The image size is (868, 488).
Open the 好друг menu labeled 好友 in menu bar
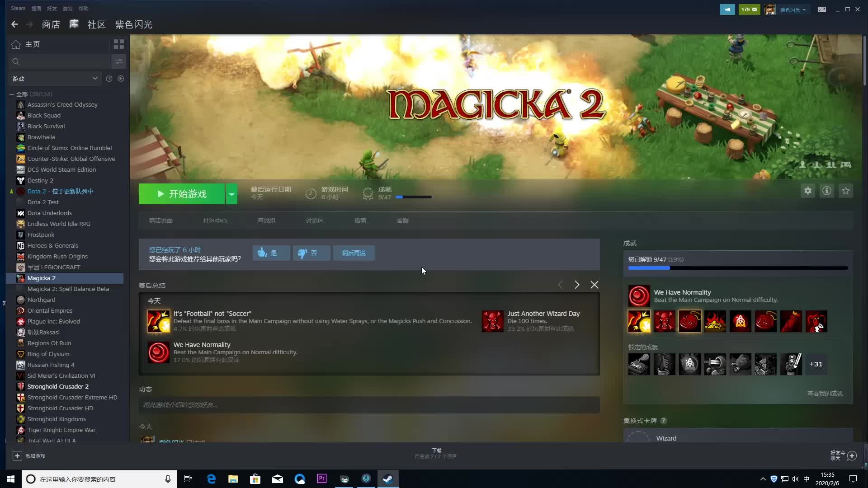point(52,8)
